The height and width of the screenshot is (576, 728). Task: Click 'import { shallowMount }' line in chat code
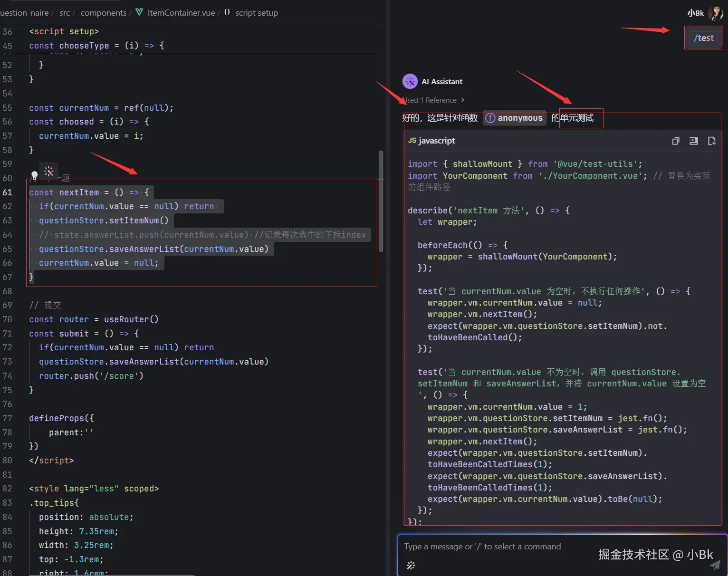pyautogui.click(x=525, y=164)
